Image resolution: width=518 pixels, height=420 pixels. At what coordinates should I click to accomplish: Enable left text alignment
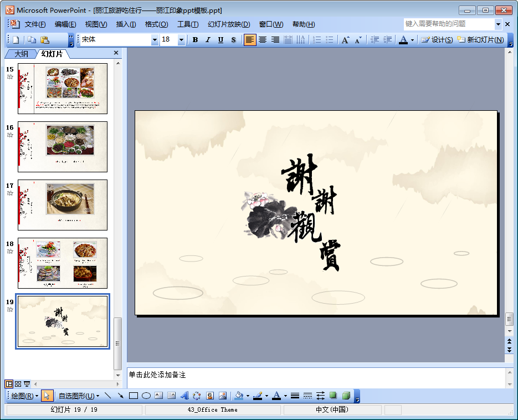click(250, 40)
